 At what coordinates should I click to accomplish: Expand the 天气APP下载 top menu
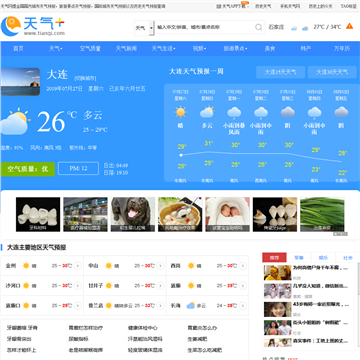coord(233,6)
